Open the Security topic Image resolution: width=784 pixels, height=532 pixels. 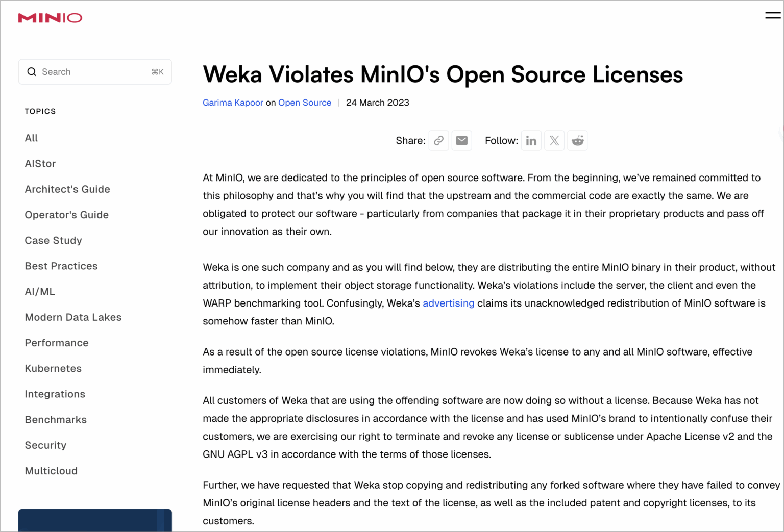click(45, 445)
